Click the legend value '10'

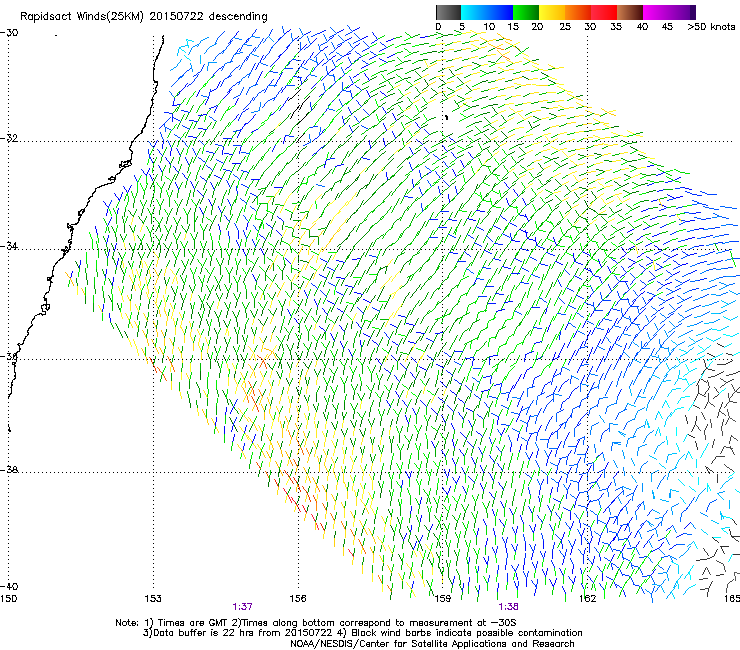(x=489, y=27)
